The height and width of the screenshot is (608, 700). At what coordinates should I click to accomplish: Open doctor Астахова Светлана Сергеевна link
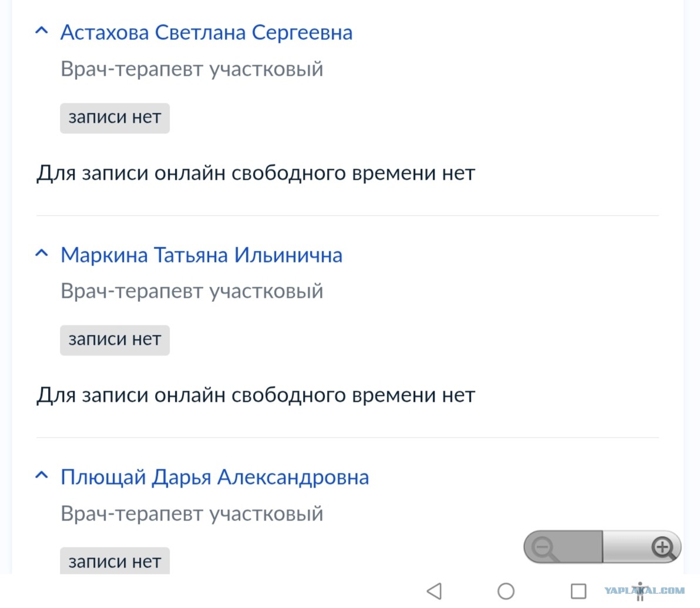[x=206, y=32]
